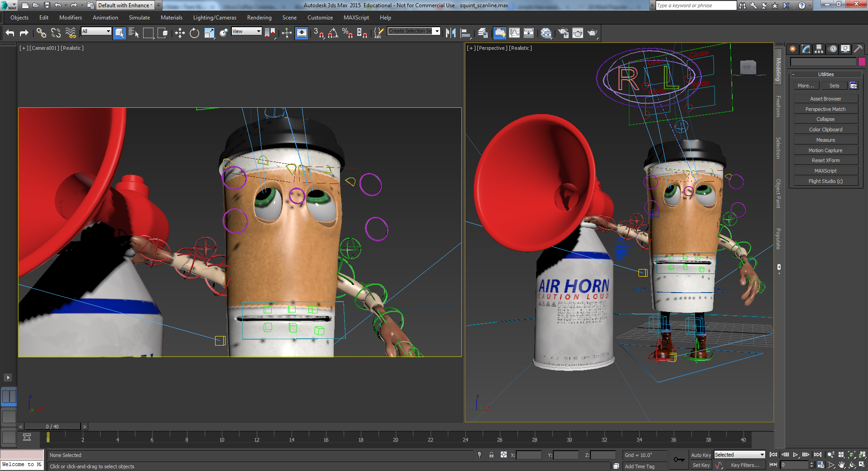This screenshot has width=868, height=471.
Task: Click the Motion Capture button
Action: click(825, 150)
